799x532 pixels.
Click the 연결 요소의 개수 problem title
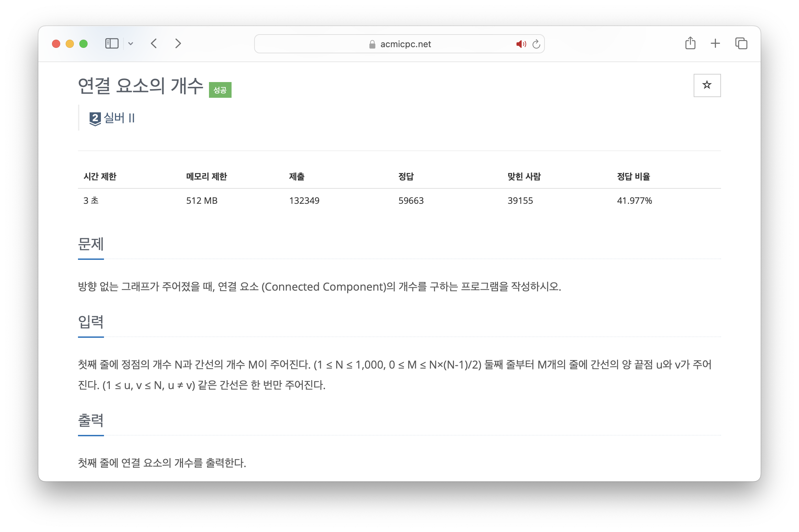pyautogui.click(x=141, y=86)
